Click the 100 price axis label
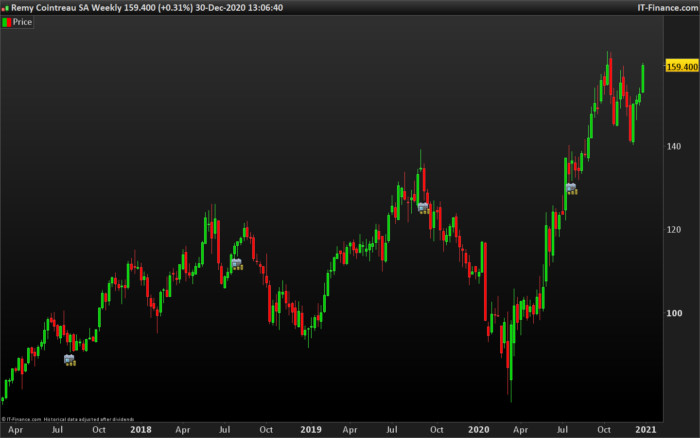 (674, 313)
